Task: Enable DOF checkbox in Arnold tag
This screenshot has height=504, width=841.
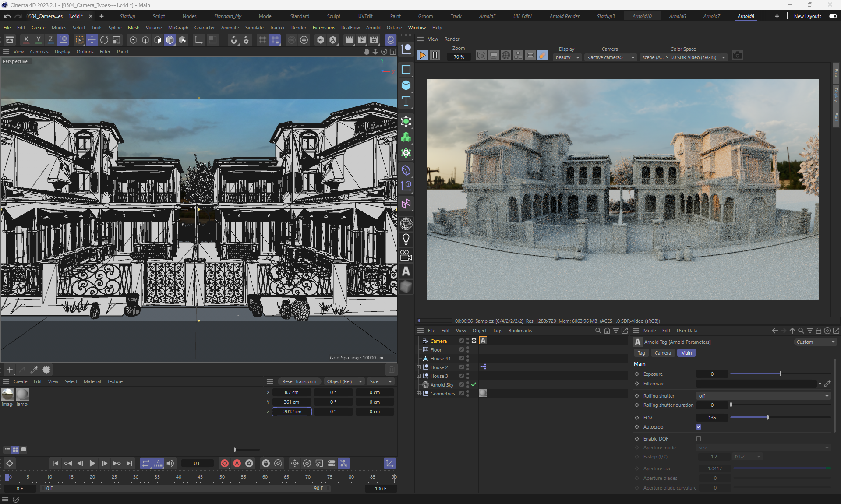Action: pos(699,439)
